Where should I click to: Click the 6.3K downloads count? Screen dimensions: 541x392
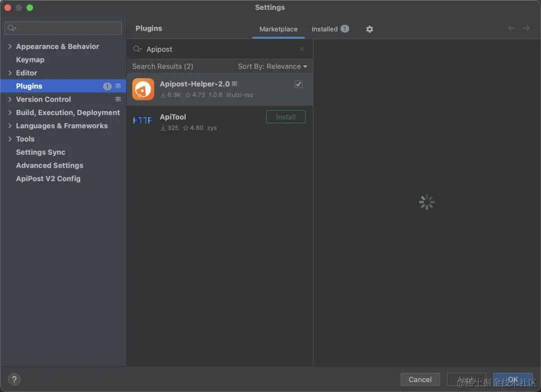click(x=170, y=95)
